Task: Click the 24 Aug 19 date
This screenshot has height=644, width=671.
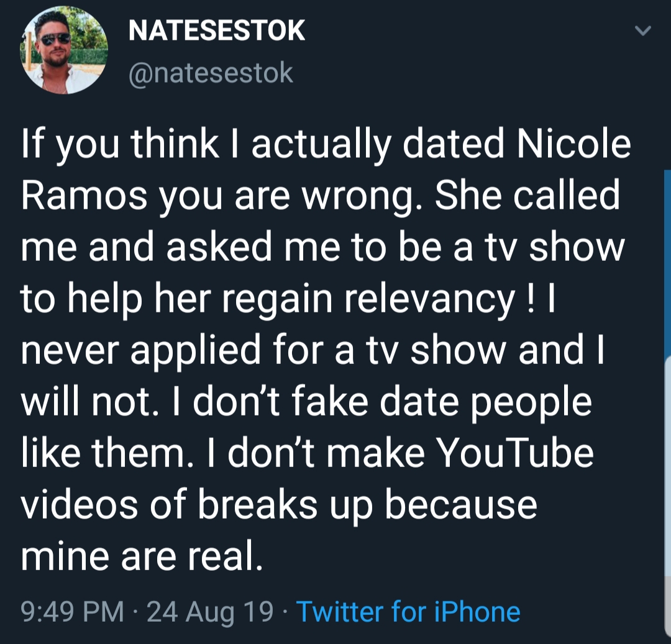Action: point(210,612)
